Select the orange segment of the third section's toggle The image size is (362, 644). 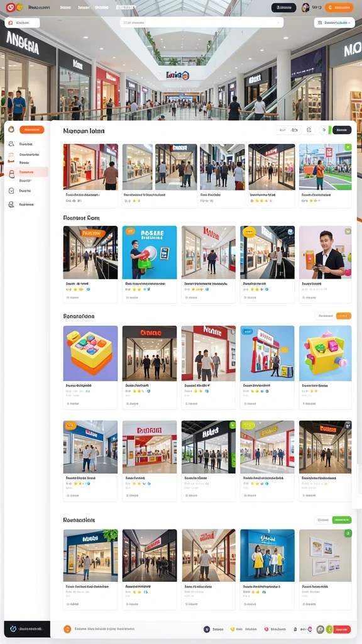(x=344, y=316)
